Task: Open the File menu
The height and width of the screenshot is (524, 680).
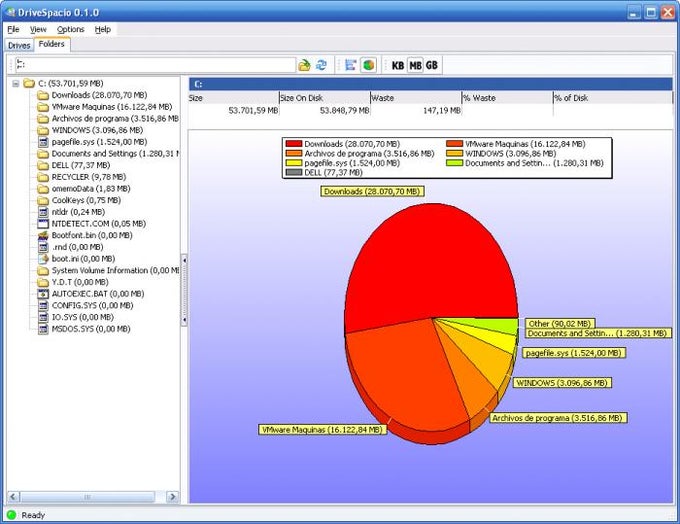Action: [13, 29]
